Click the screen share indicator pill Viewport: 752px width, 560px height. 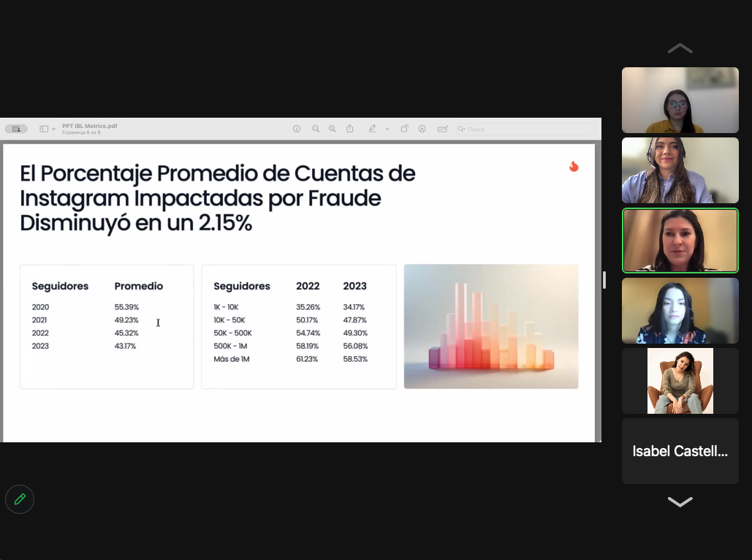click(16, 129)
